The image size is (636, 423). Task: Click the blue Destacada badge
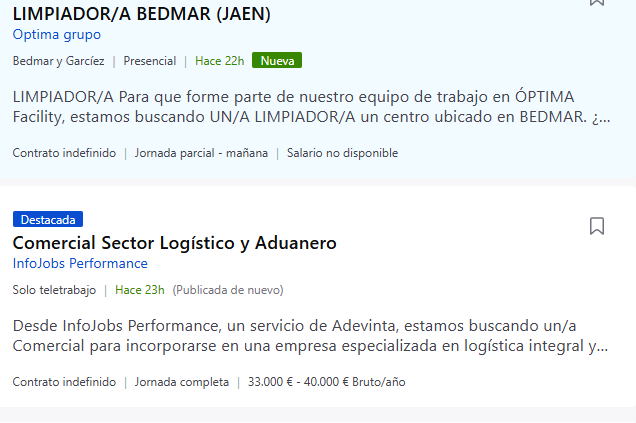coord(48,219)
